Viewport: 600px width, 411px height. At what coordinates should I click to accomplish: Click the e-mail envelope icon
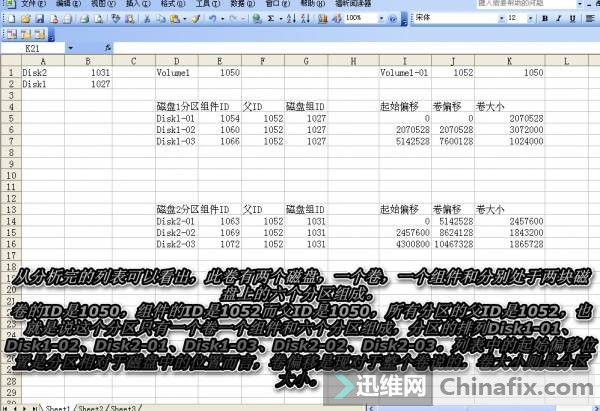67,18
